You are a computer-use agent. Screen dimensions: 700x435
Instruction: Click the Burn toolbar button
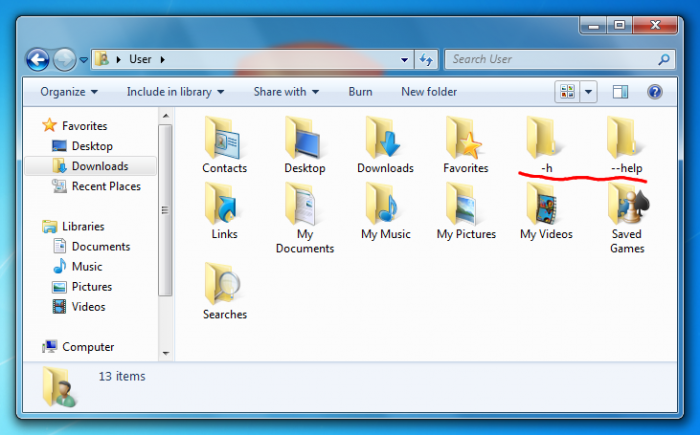[360, 92]
